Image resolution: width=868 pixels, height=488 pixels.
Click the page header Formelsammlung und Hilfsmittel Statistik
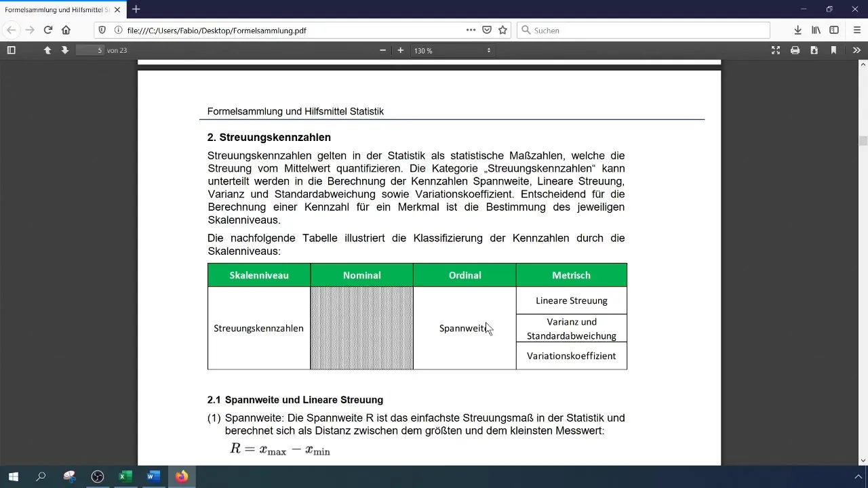pyautogui.click(x=296, y=111)
